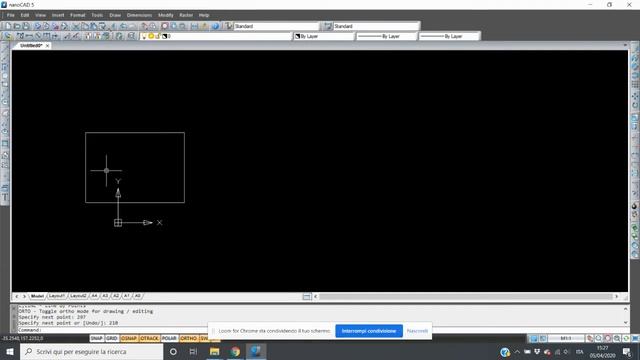Click the By Layer color swatch square
640x360 pixels.
pos(297,36)
